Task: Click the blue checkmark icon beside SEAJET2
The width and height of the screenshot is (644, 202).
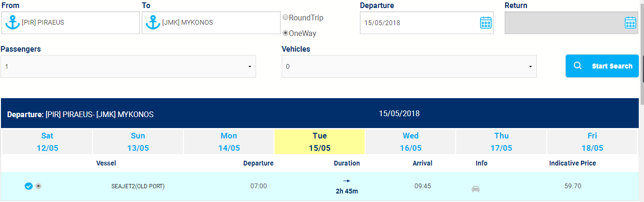Action: tap(28, 186)
